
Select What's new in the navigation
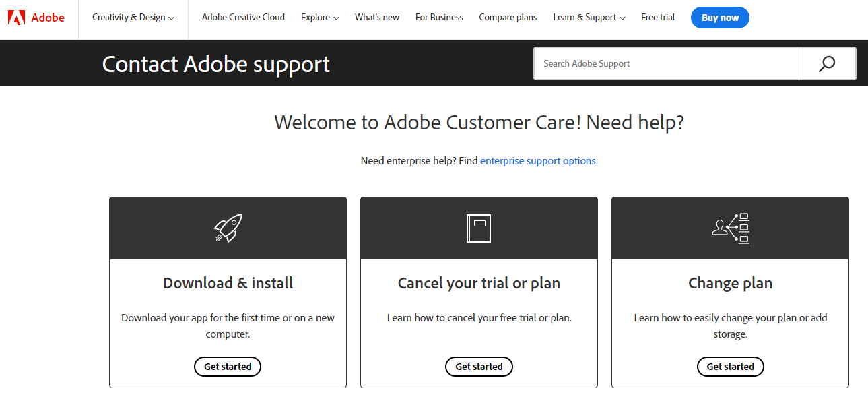tap(376, 17)
